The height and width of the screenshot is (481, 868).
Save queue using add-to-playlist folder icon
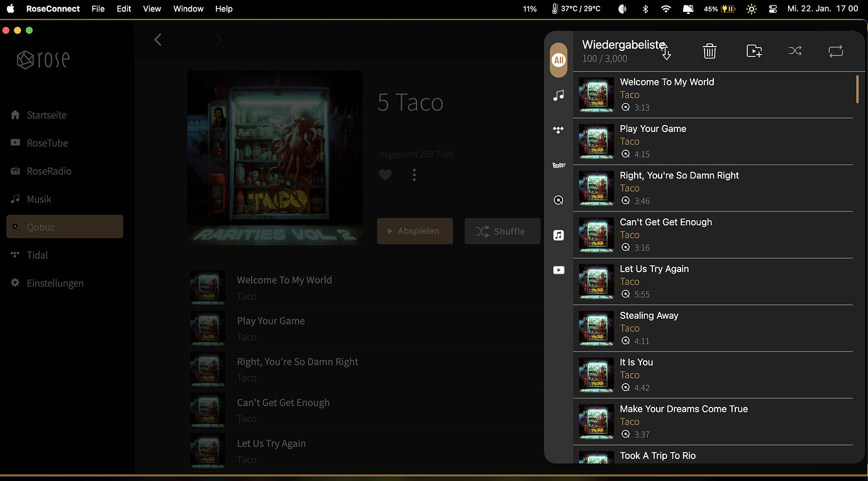pyautogui.click(x=754, y=52)
